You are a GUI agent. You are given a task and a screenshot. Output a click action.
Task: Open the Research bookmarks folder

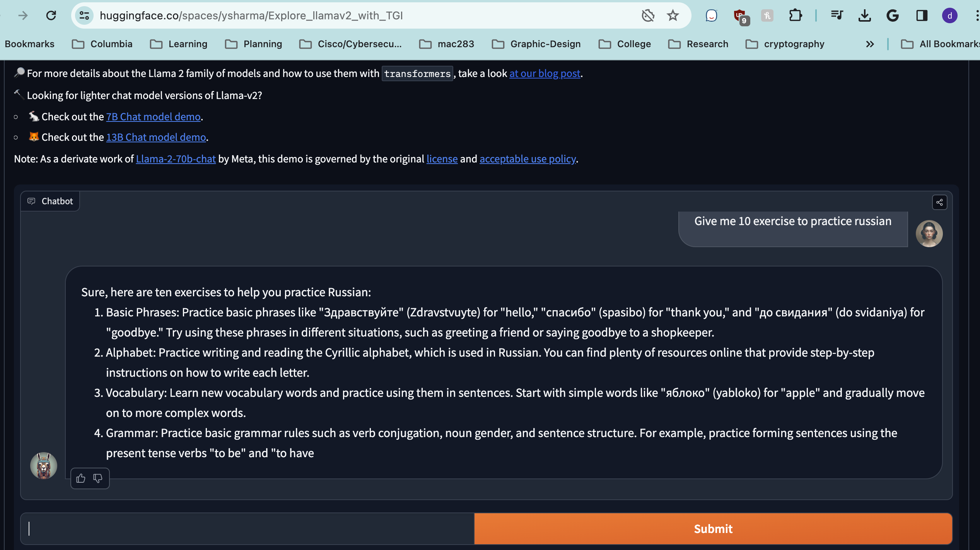click(698, 44)
